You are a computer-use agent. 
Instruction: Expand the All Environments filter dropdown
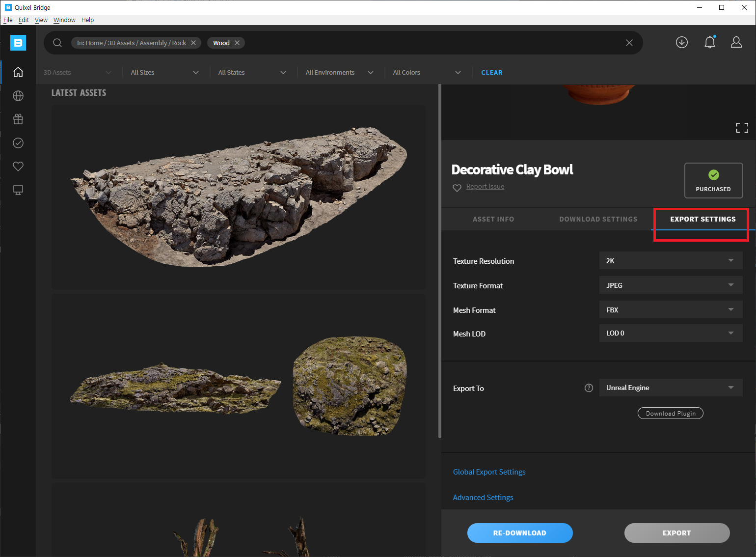pos(340,72)
